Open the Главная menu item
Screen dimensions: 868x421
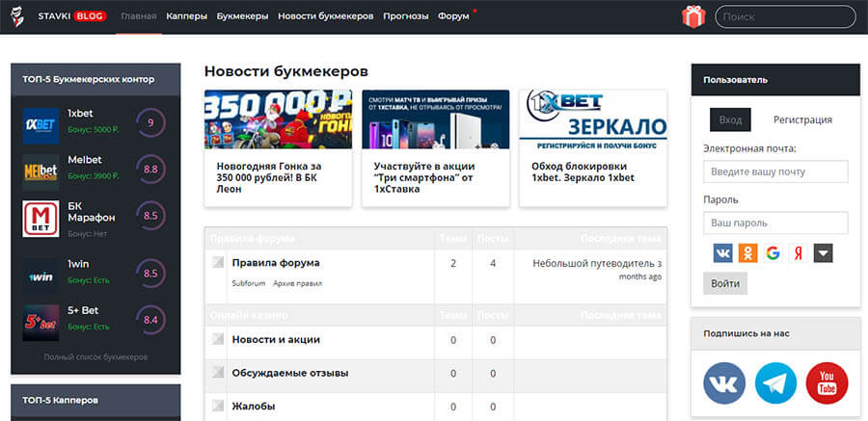(x=138, y=16)
